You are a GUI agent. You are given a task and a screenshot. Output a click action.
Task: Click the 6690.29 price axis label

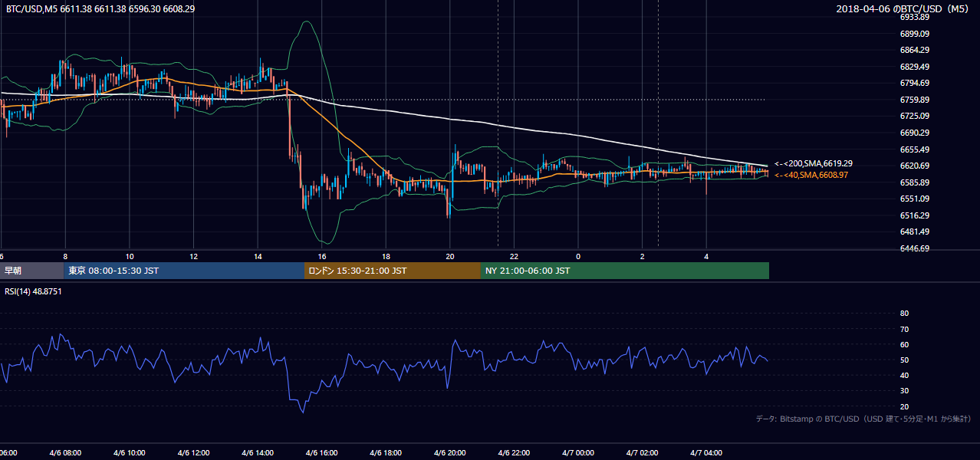[915, 133]
